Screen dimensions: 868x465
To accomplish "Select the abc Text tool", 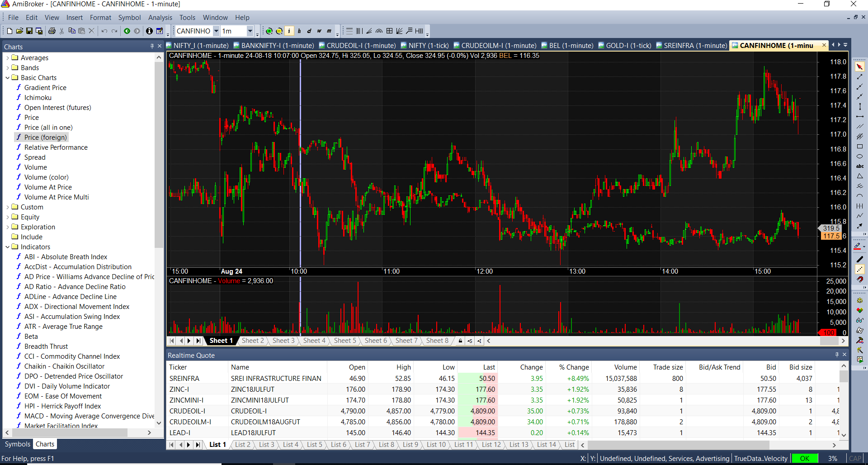I will click(x=859, y=166).
